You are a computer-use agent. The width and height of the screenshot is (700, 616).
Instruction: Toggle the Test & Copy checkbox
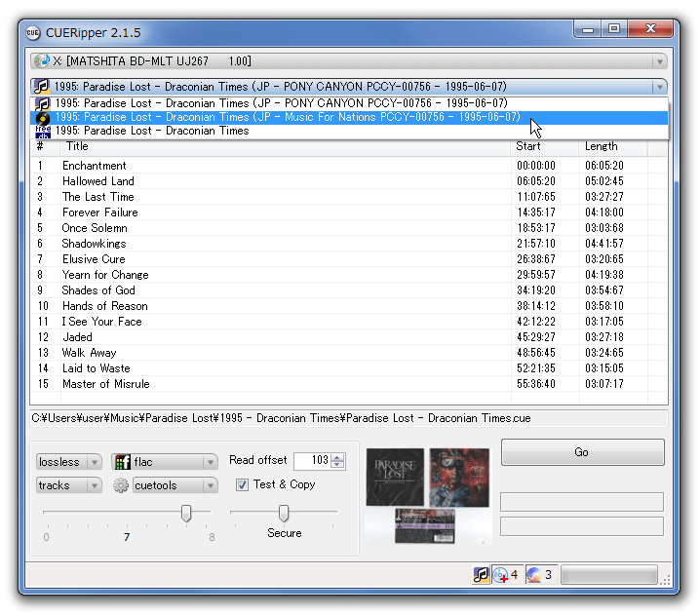[242, 484]
